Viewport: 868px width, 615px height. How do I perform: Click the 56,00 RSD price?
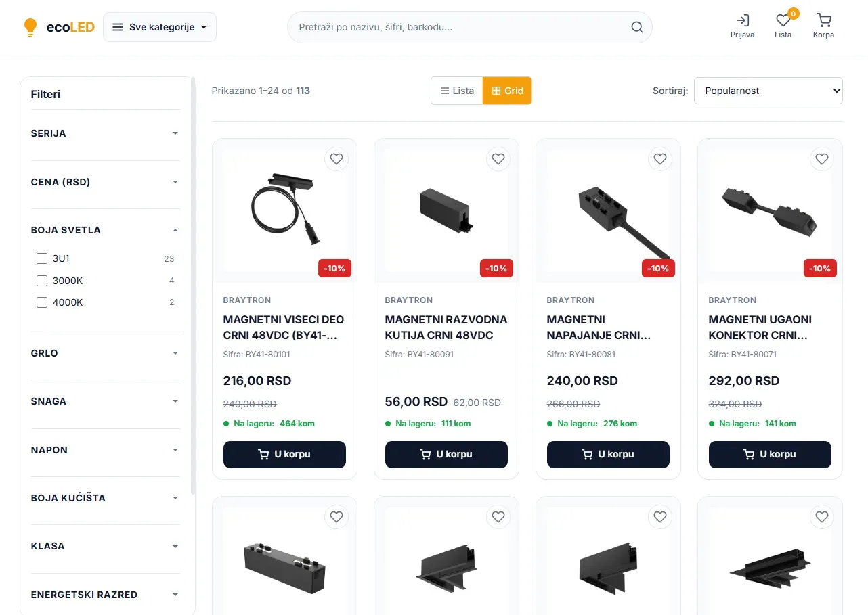[x=416, y=402]
